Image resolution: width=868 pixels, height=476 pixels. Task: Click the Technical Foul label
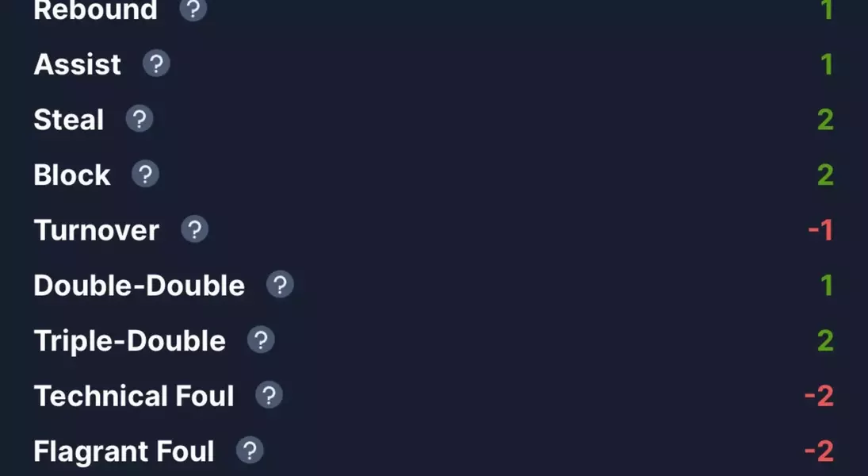pos(134,396)
